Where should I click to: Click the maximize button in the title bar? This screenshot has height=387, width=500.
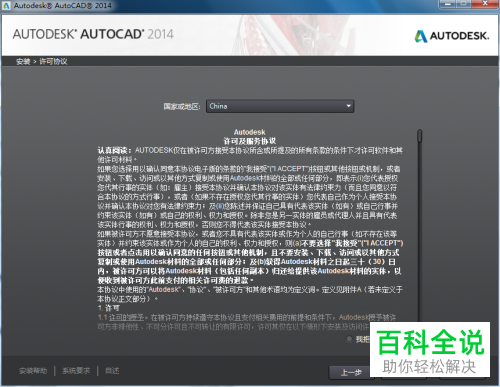[x=464, y=4]
